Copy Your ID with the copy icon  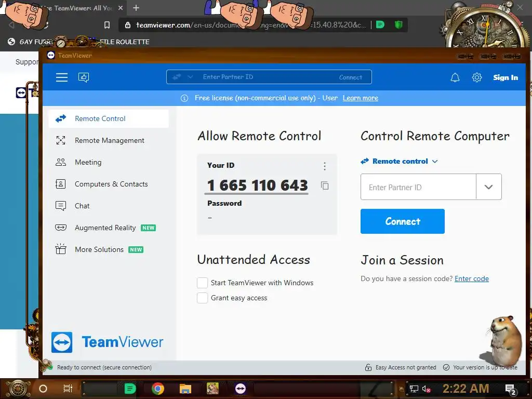click(x=325, y=185)
